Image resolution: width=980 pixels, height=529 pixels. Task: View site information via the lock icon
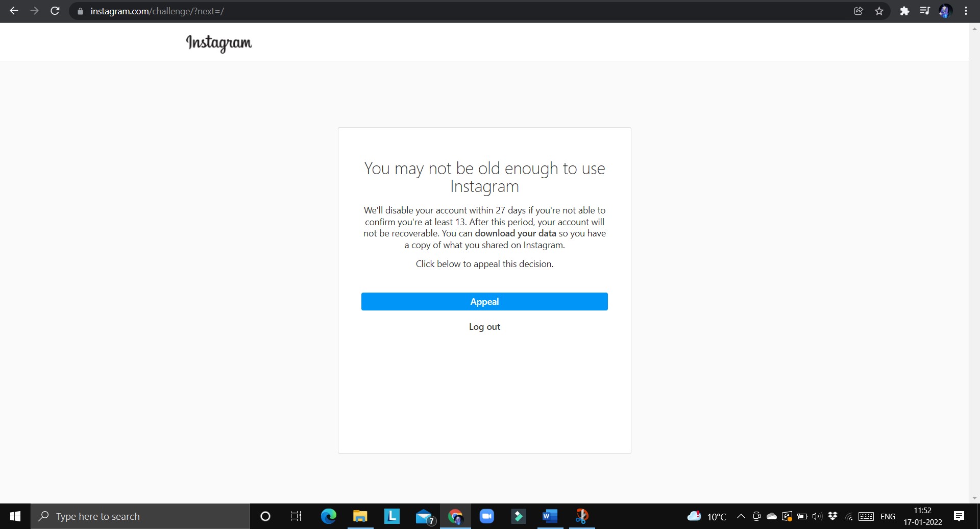pyautogui.click(x=80, y=11)
